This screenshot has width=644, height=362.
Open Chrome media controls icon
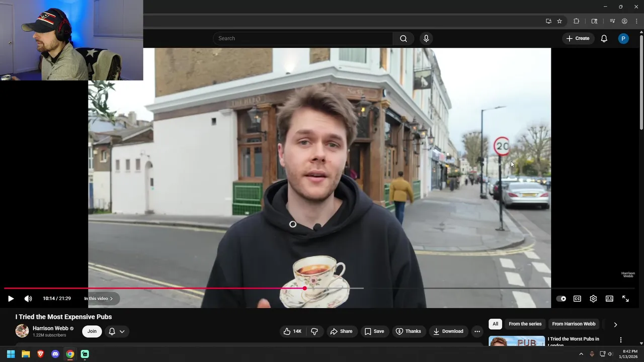[x=612, y=21]
